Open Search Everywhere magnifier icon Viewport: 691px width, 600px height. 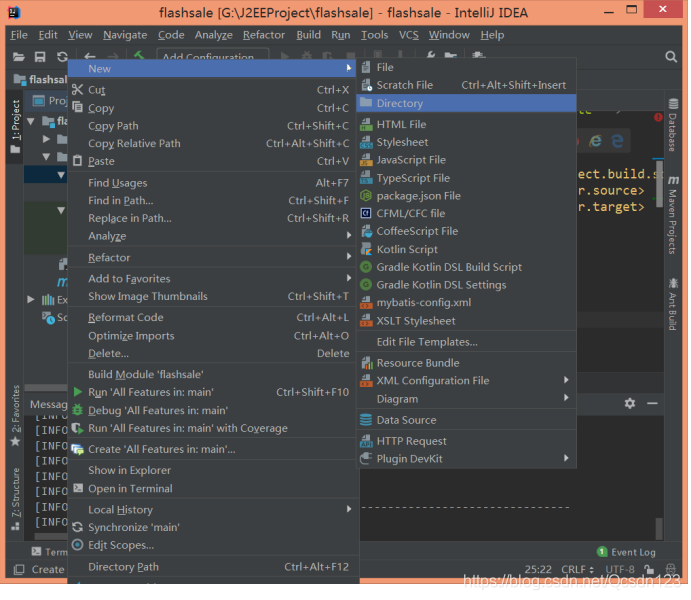(x=671, y=57)
